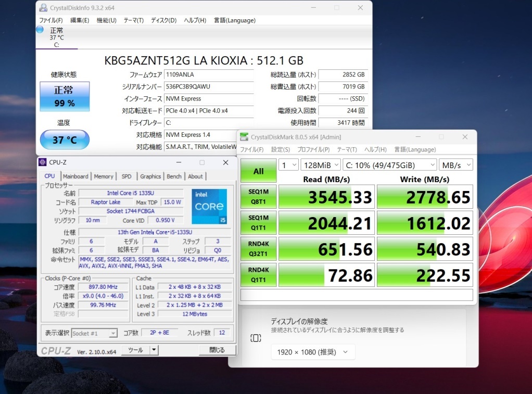
Task: Run the SEQ1M Q8T1 benchmark
Action: (x=259, y=197)
